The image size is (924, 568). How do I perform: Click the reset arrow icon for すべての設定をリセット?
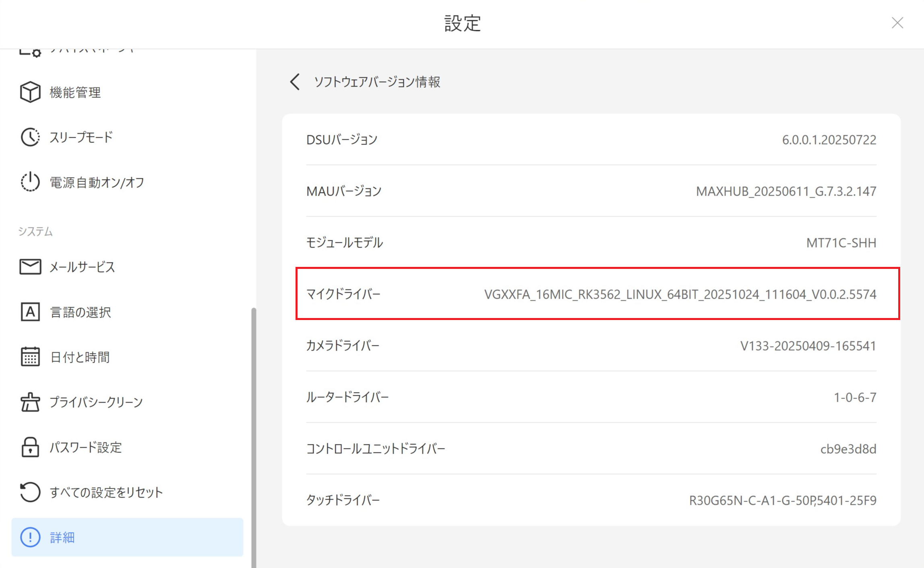30,492
